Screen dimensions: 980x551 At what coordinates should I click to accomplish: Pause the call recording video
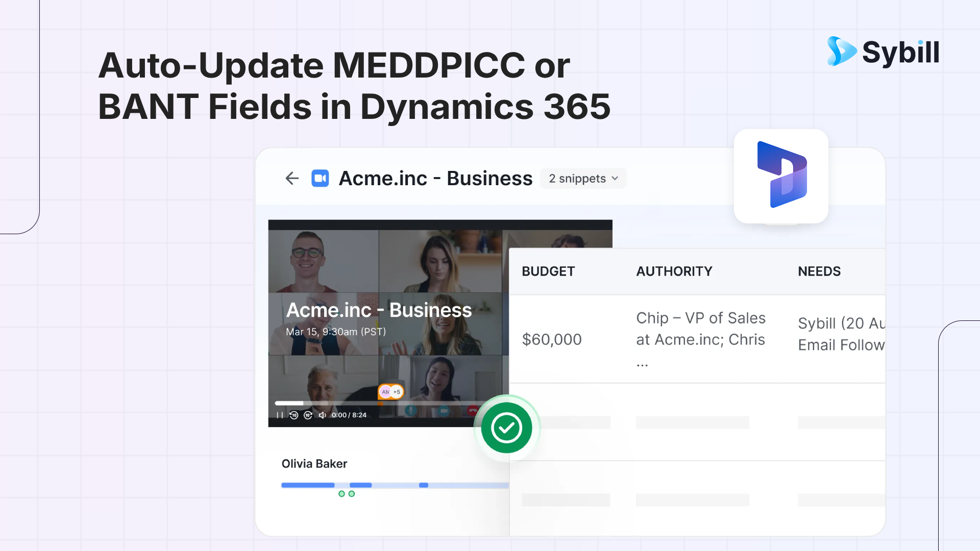tap(280, 415)
